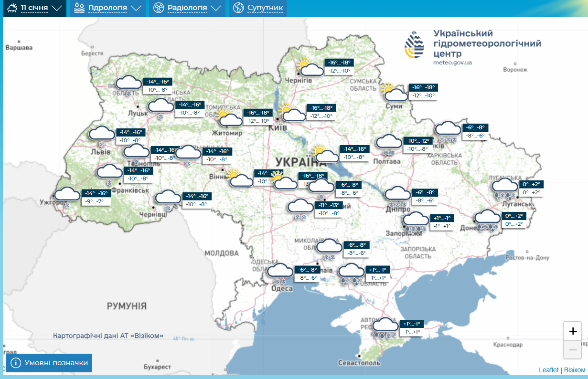This screenshot has width=588, height=379.
Task: Expand the Гідрологія dropdown menu
Action: 107,8
